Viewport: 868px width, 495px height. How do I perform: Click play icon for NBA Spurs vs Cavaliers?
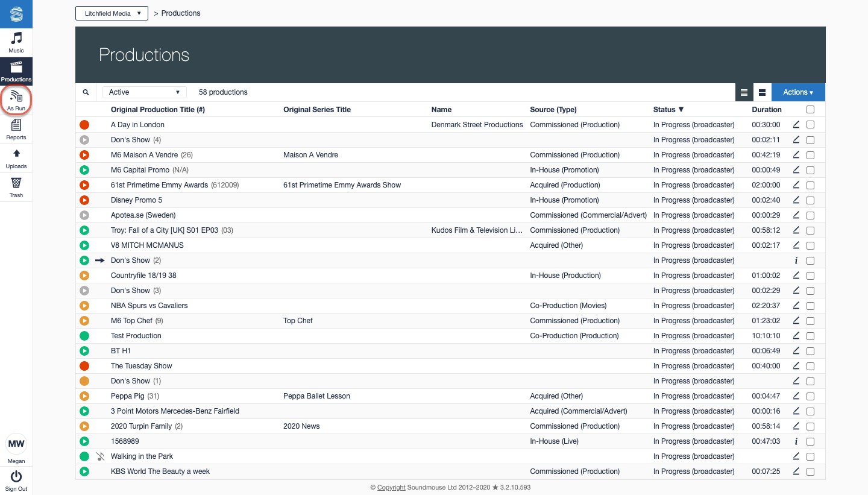84,306
